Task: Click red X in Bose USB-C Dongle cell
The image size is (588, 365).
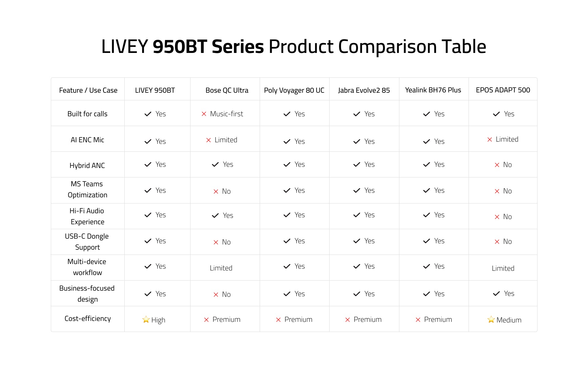Action: click(216, 242)
